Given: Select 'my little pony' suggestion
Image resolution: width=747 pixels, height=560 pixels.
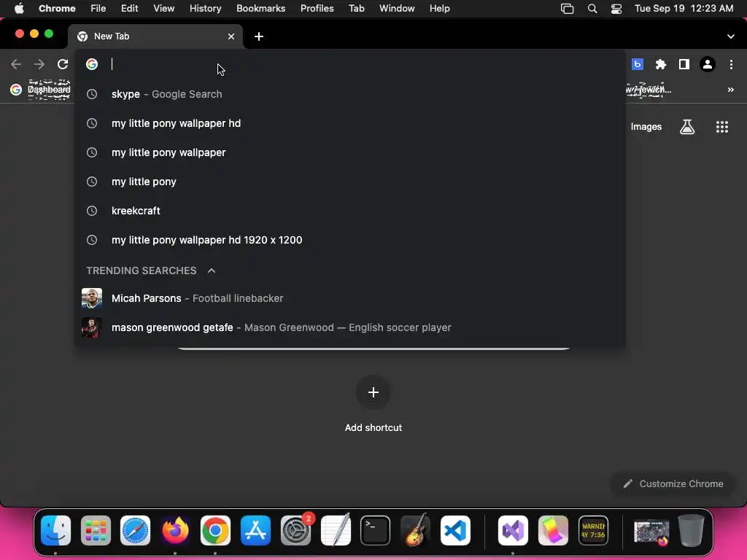Looking at the screenshot, I should click(x=350, y=182).
